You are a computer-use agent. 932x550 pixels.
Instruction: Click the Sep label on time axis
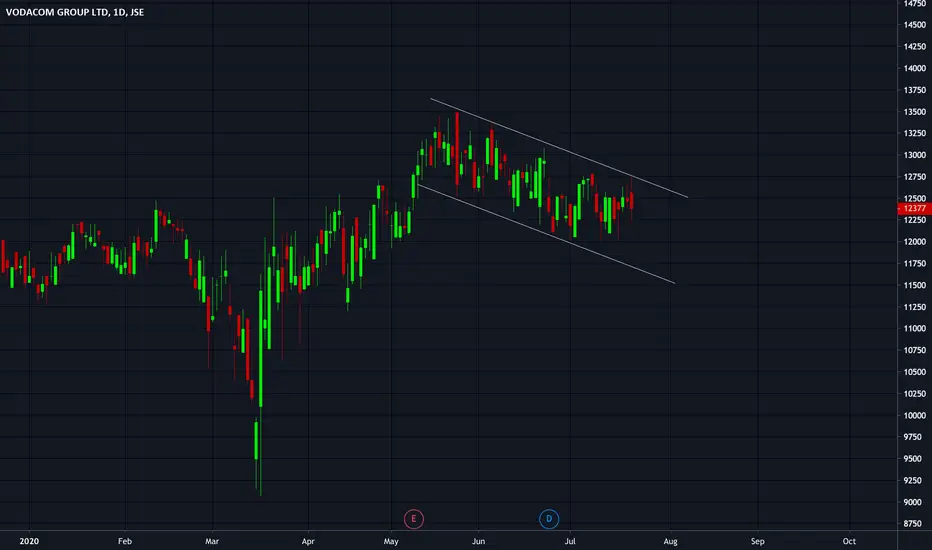[x=757, y=541]
